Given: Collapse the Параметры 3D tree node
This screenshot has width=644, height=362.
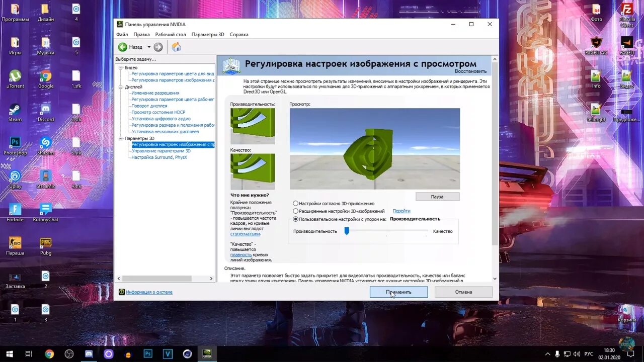Looking at the screenshot, I should (121, 138).
